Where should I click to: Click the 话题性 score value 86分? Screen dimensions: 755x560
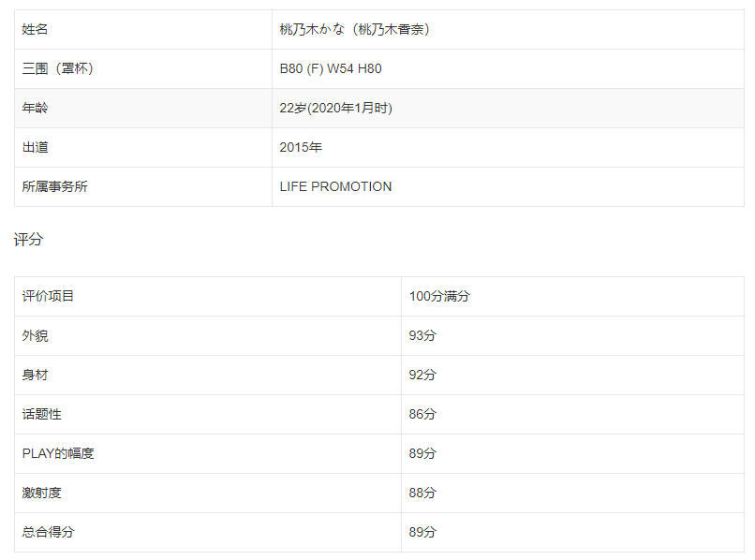(422, 414)
